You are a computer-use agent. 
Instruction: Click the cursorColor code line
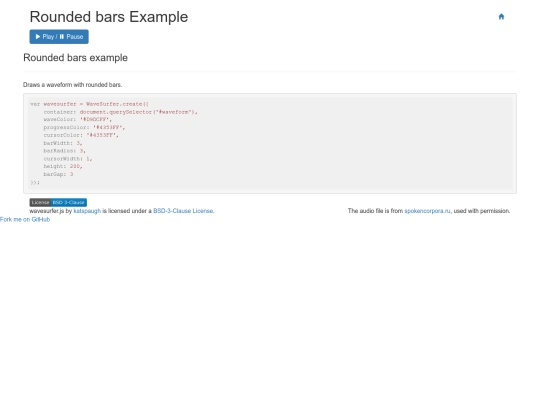click(x=81, y=135)
